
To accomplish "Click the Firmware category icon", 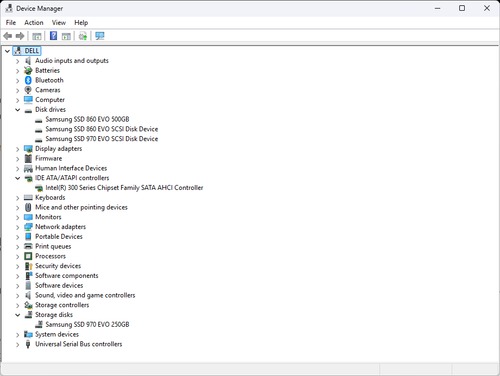I will pos(28,158).
